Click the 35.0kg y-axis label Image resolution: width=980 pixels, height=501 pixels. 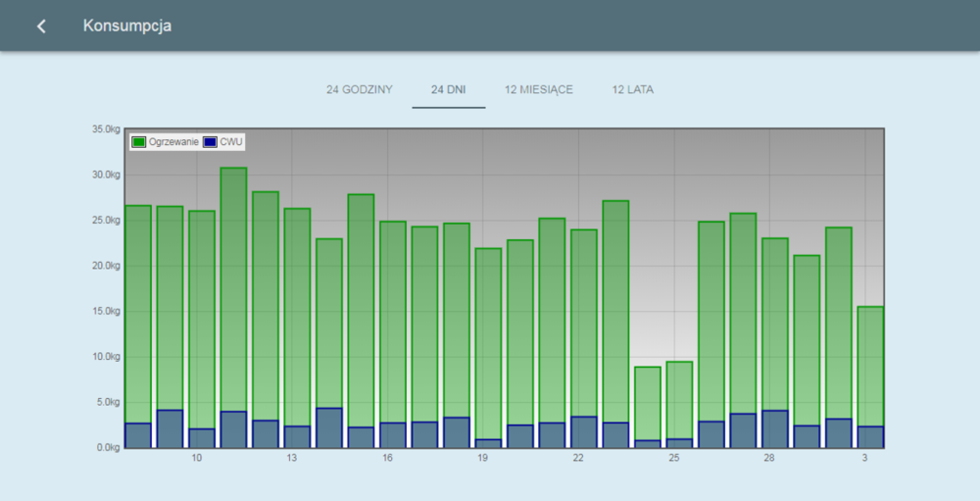(105, 129)
